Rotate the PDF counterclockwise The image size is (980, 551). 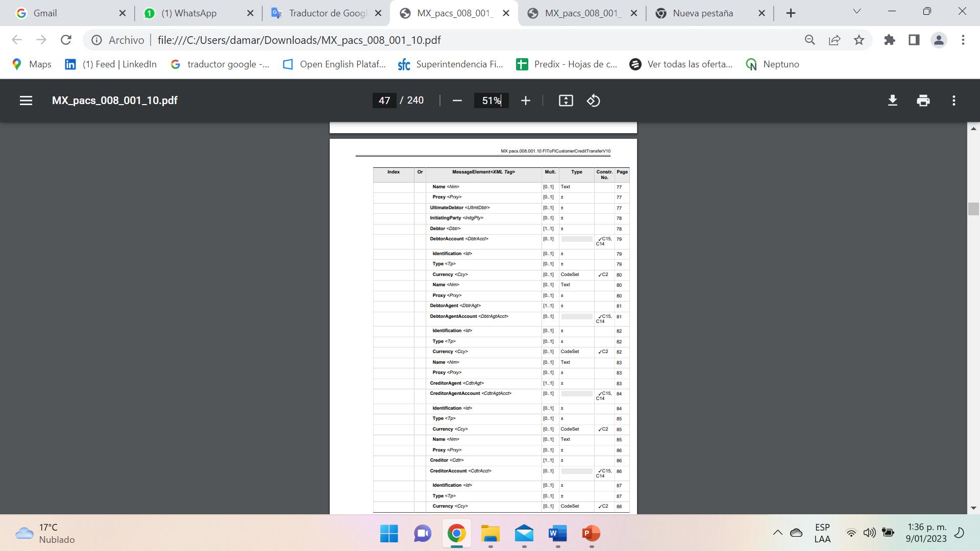point(593,101)
